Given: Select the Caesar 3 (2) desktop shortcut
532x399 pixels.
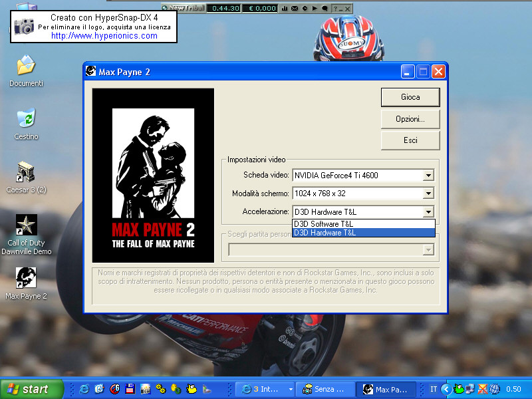Looking at the screenshot, I should [26, 177].
